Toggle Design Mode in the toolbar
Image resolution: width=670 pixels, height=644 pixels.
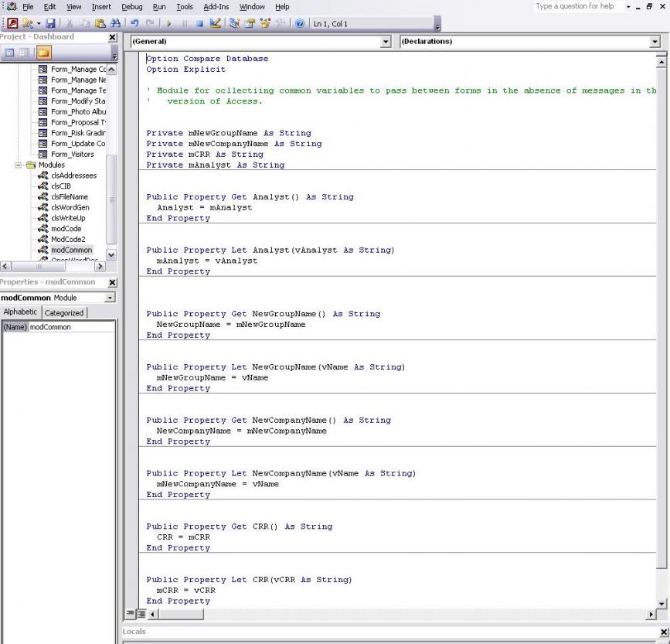pyautogui.click(x=216, y=24)
